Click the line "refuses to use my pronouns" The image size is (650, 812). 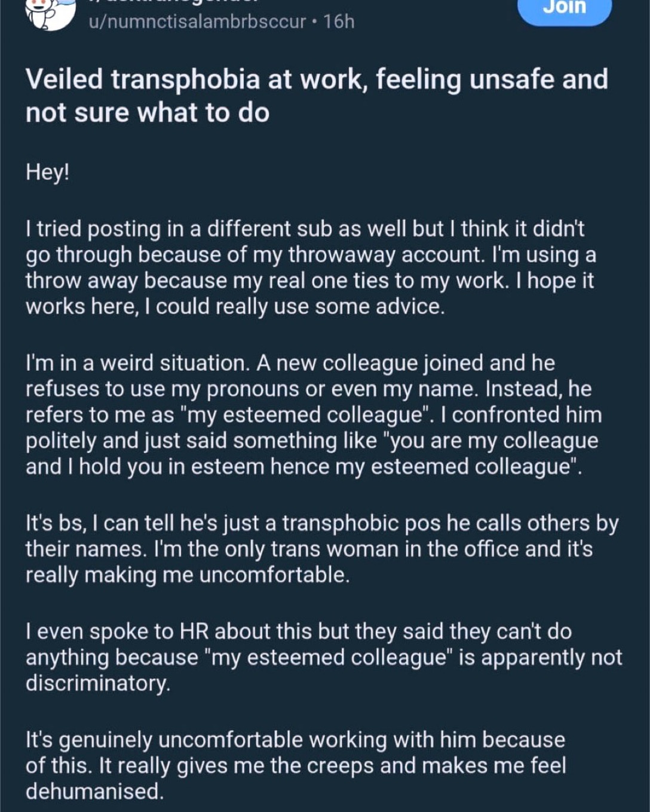308,389
